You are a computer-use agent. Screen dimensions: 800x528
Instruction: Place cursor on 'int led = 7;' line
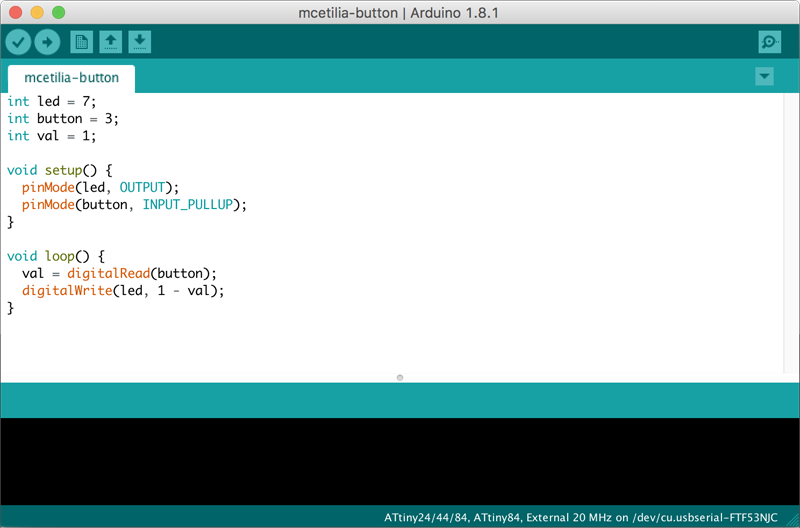(x=52, y=102)
